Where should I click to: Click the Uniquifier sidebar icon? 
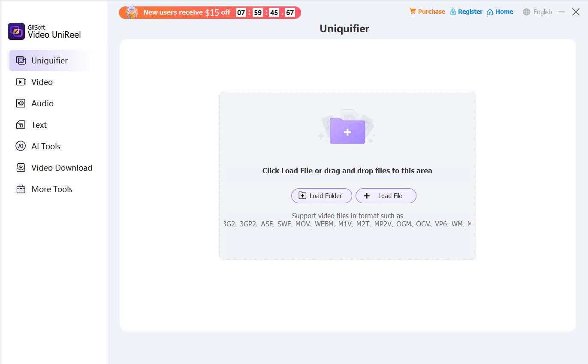pyautogui.click(x=21, y=60)
